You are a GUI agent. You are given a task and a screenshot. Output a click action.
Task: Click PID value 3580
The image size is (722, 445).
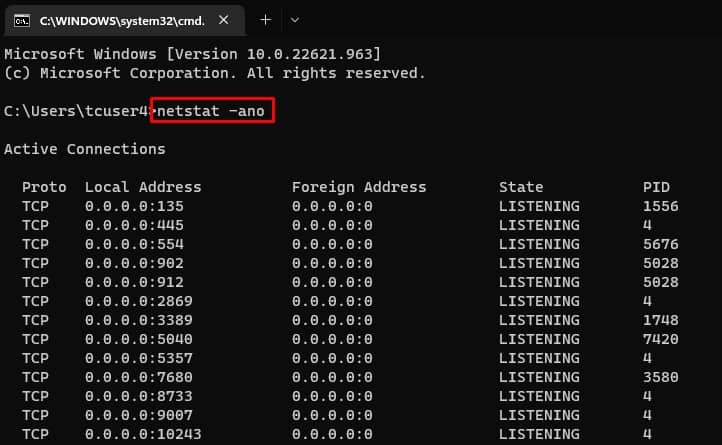[x=661, y=377]
